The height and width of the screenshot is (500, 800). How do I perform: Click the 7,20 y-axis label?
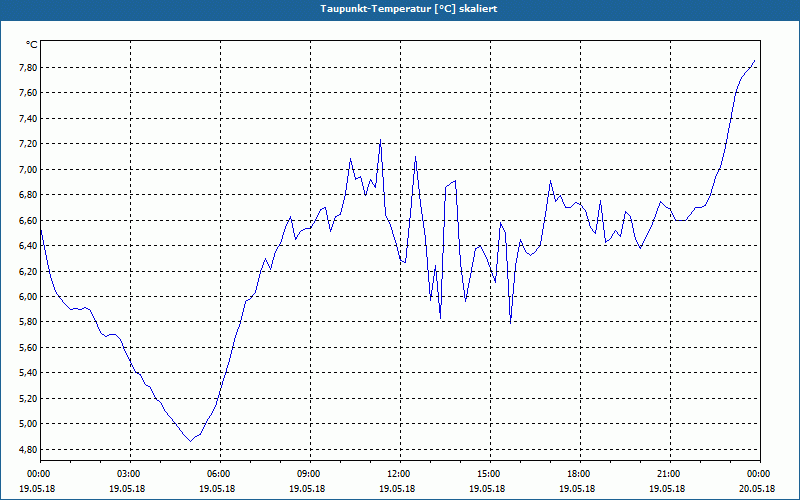click(x=28, y=144)
